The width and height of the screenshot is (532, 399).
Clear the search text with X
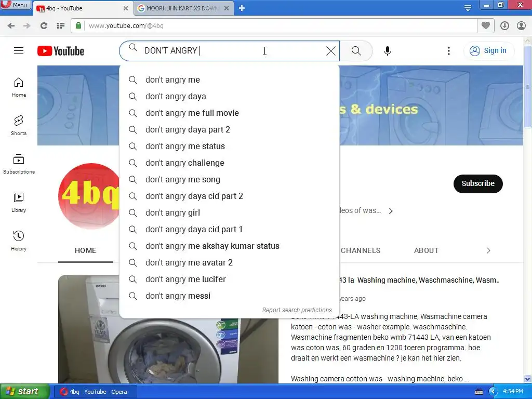click(331, 51)
